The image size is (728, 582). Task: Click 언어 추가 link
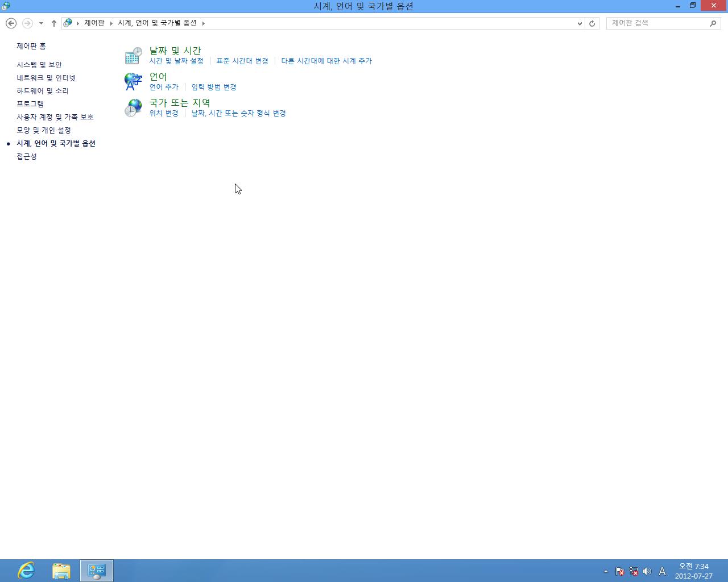[x=164, y=87]
